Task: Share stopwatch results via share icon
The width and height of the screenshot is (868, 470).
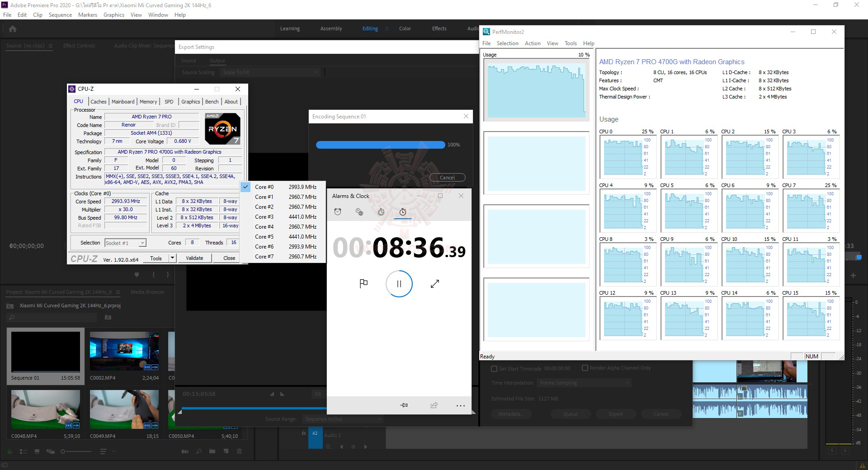Action: pos(434,405)
